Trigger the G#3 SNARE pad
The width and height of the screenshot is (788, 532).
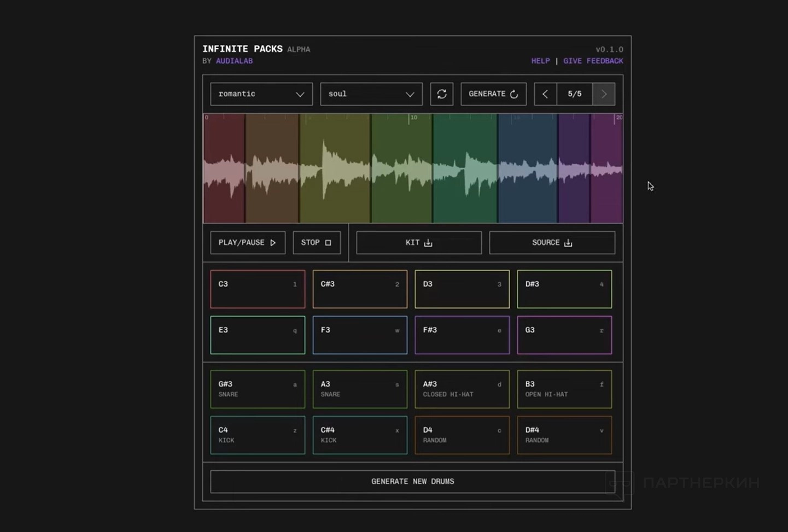258,389
